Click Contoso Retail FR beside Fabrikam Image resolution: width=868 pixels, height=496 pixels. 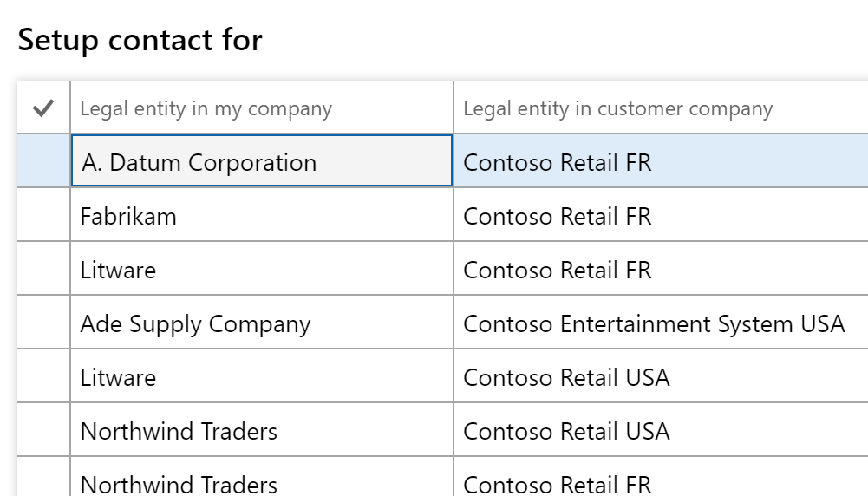click(557, 216)
